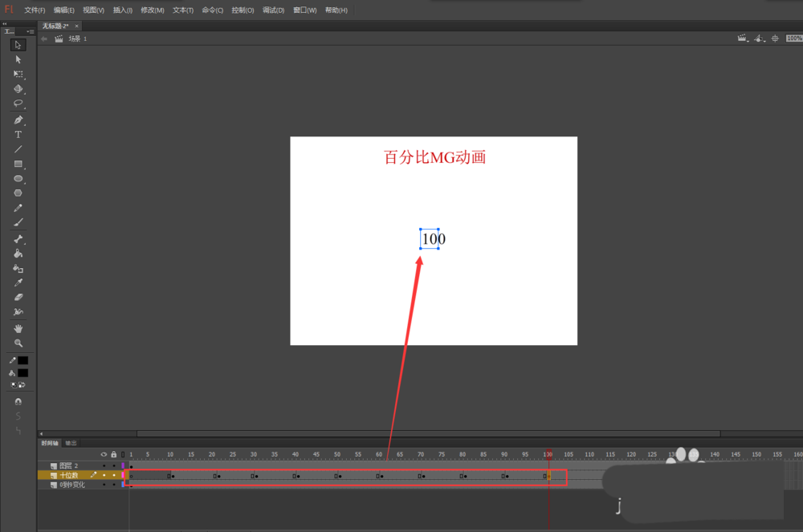The image size is (803, 532).
Task: Select the Pen tool
Action: 18,120
